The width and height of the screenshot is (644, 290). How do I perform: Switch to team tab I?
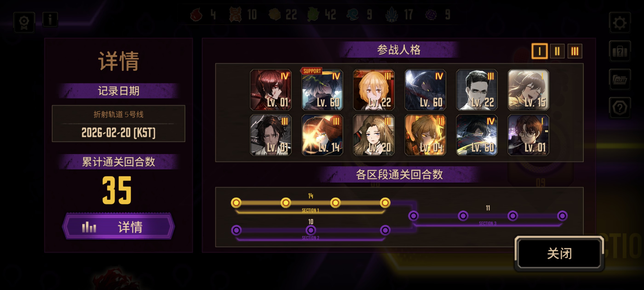click(x=540, y=51)
